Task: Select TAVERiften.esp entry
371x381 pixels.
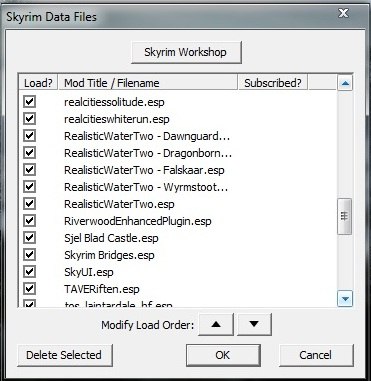Action: tap(102, 289)
